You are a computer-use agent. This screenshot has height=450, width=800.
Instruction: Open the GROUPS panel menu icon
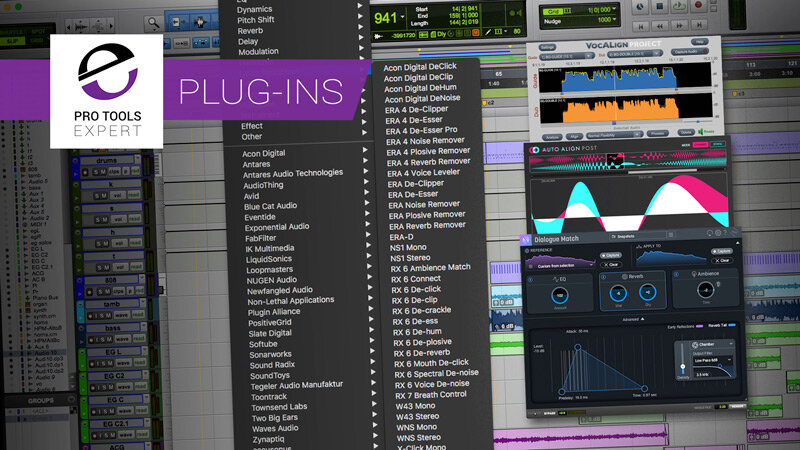(x=72, y=399)
